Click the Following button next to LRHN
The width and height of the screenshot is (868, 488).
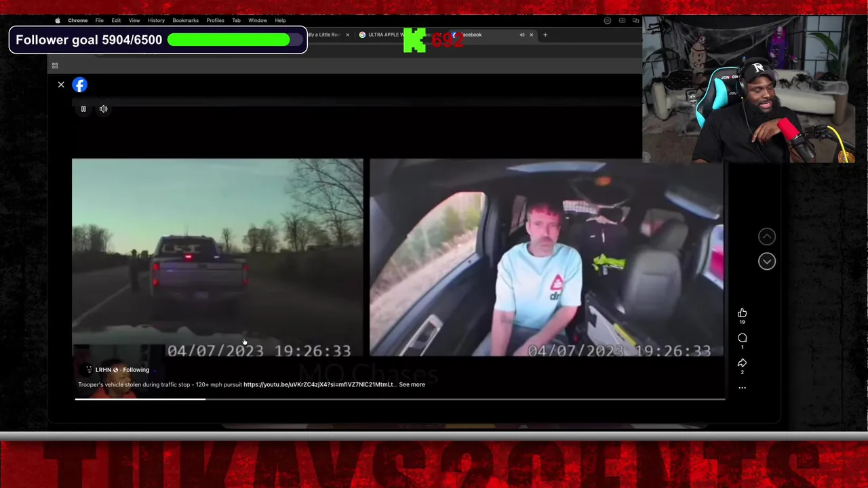[x=136, y=370]
